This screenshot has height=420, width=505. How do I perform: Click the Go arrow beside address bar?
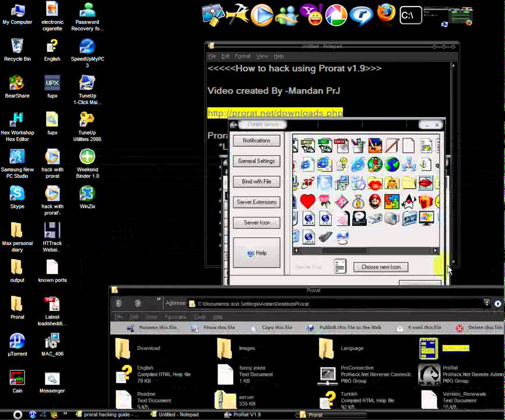pos(497,303)
